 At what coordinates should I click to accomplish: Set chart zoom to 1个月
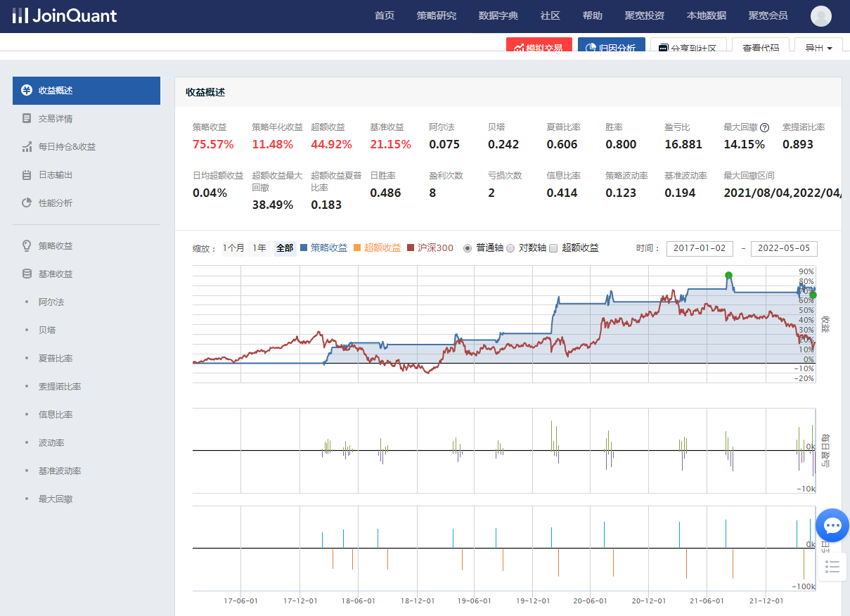tap(233, 248)
